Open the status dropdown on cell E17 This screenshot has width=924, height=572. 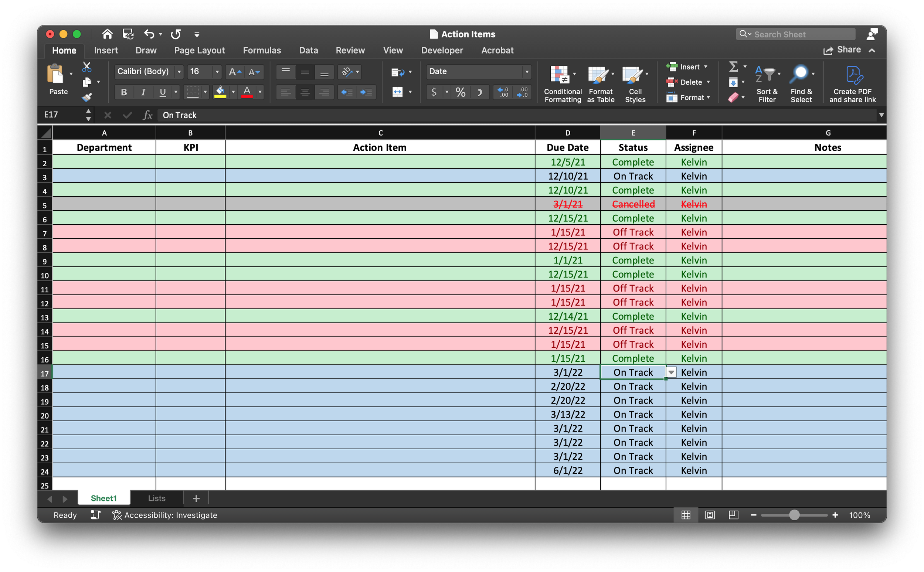[x=672, y=372]
